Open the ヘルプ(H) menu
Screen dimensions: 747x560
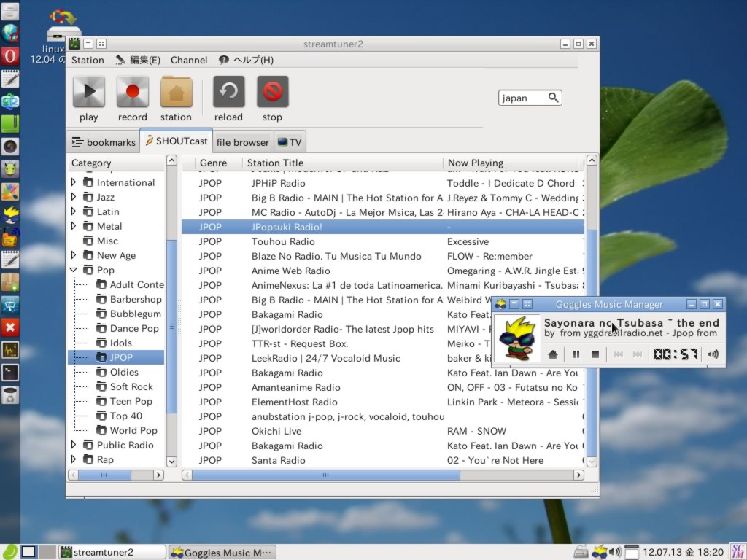[247, 60]
